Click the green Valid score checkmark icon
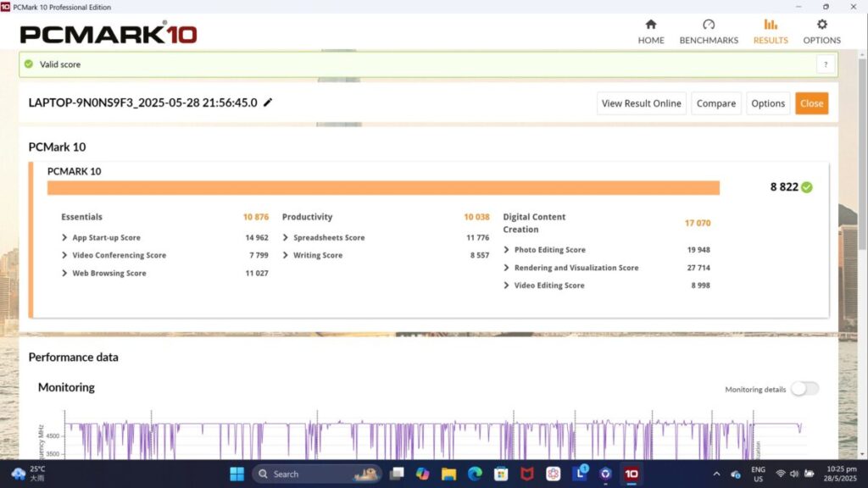The image size is (868, 488). (29, 64)
